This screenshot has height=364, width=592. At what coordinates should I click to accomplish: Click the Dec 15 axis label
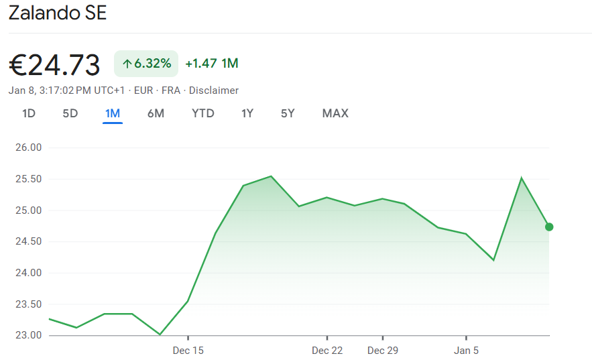point(188,350)
